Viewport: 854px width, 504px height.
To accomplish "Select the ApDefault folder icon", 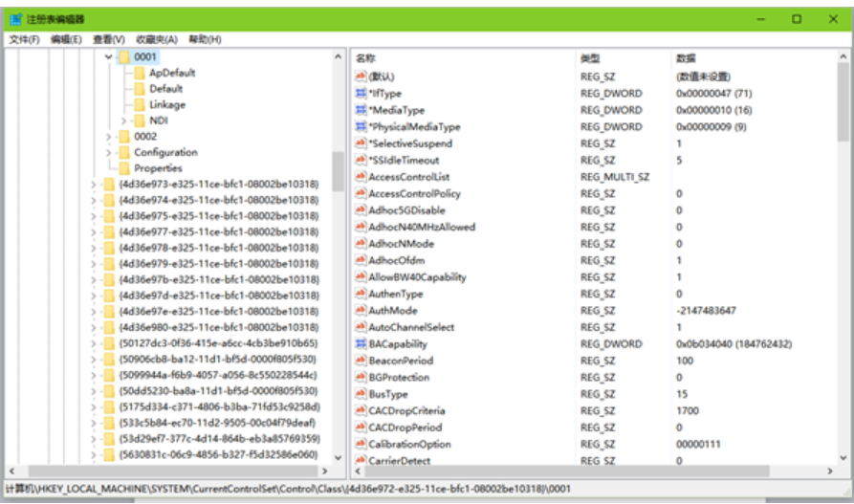I will [x=139, y=73].
